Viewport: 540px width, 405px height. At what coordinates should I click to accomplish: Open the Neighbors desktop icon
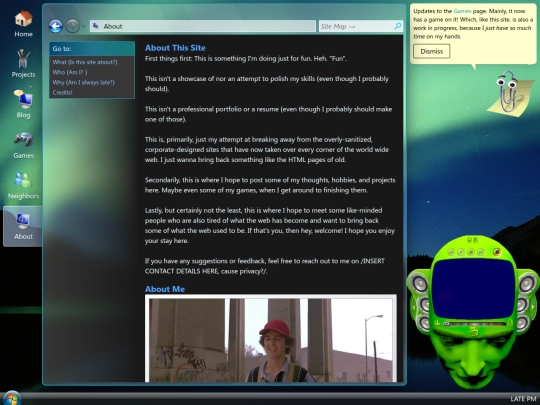(x=23, y=185)
